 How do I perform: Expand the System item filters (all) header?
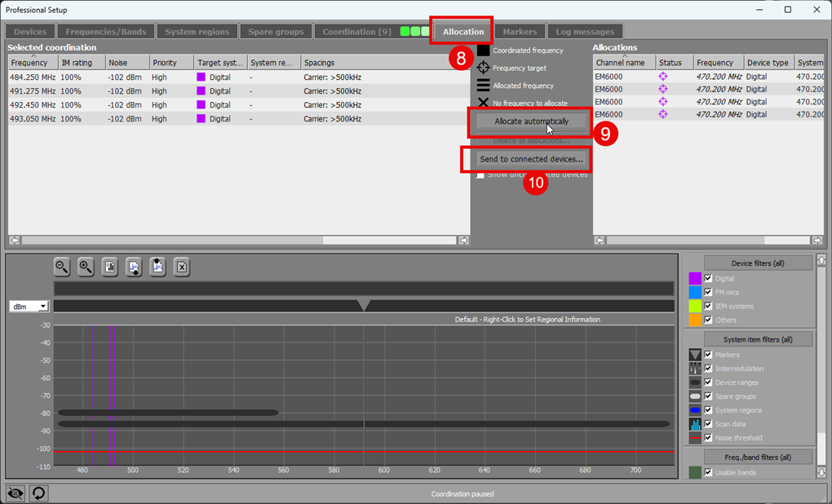tap(758, 339)
